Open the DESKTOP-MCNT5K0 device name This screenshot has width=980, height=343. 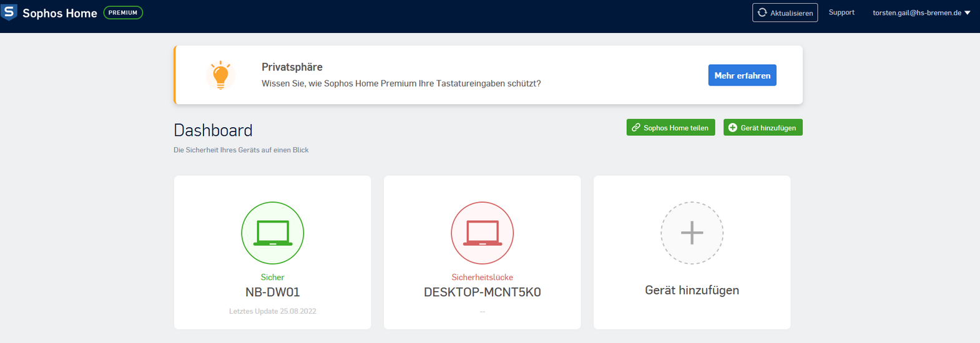point(483,292)
